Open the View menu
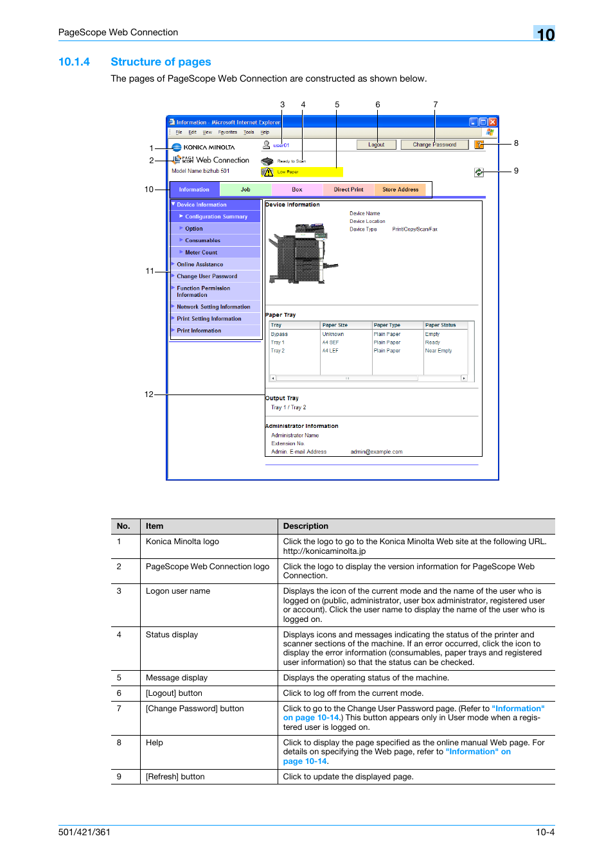Screen dimensions: 613x868 [207, 132]
